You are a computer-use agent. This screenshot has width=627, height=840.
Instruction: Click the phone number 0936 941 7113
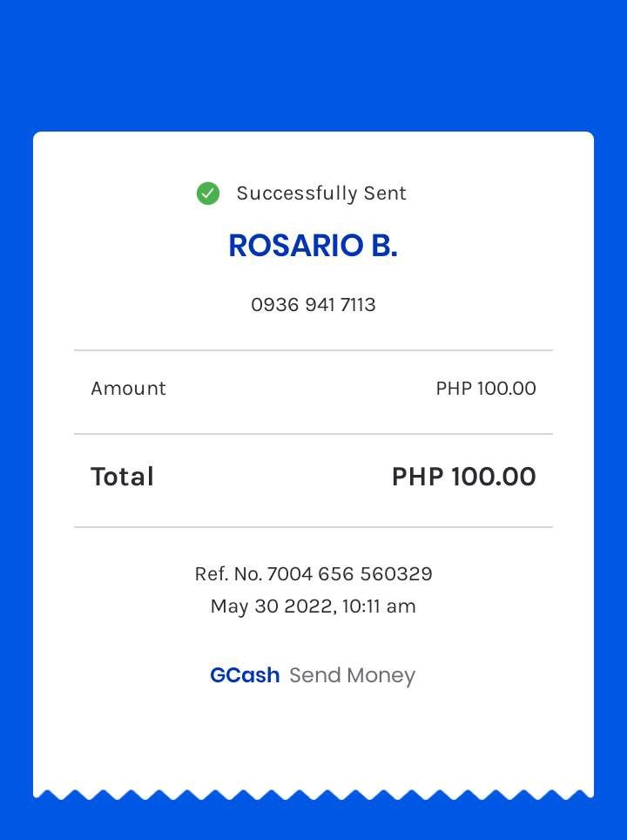click(313, 305)
